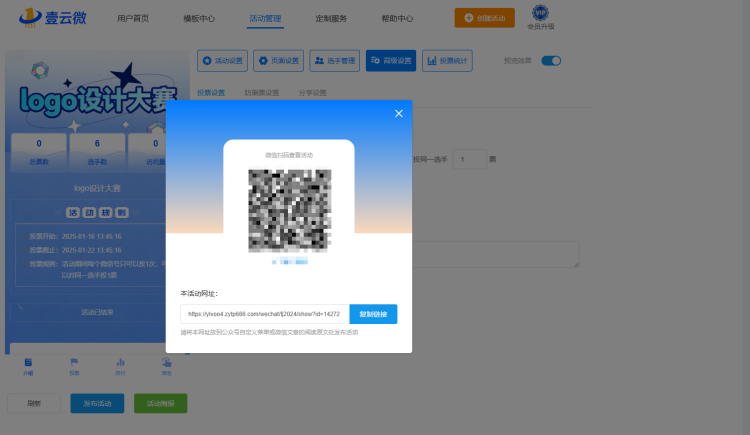
Task: Go to 模板中心 in top navigation
Action: coord(199,18)
